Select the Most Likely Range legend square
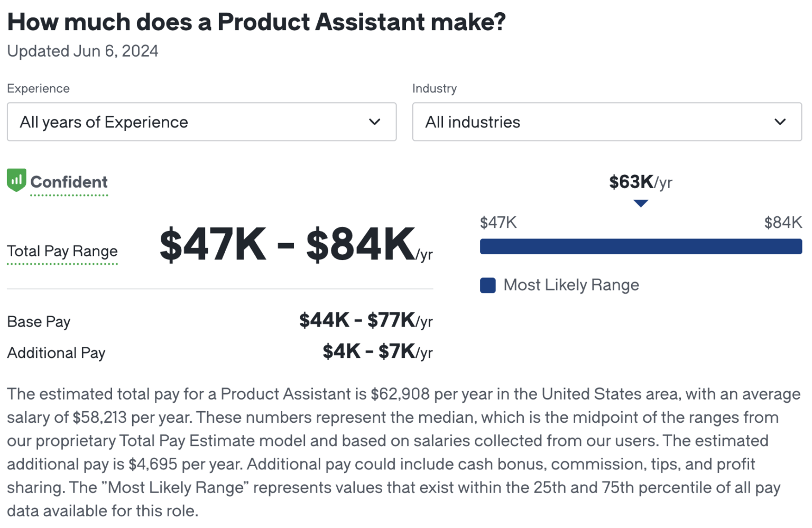This screenshot has height=528, width=812. 487,285
